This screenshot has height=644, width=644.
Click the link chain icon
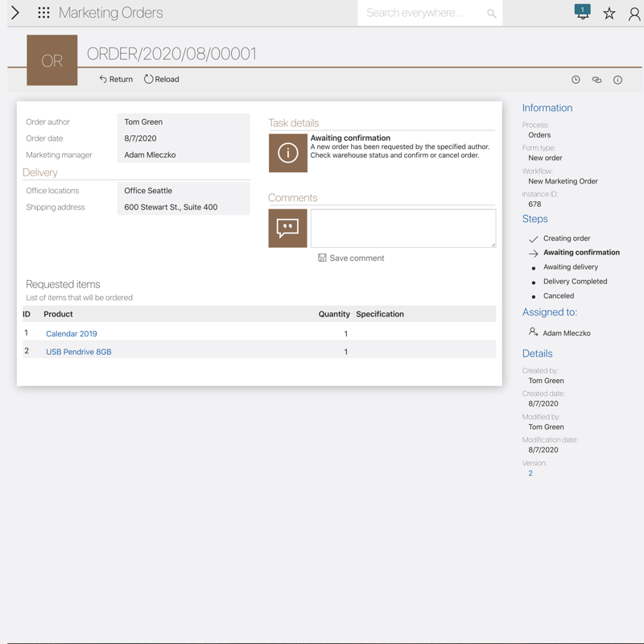point(597,80)
